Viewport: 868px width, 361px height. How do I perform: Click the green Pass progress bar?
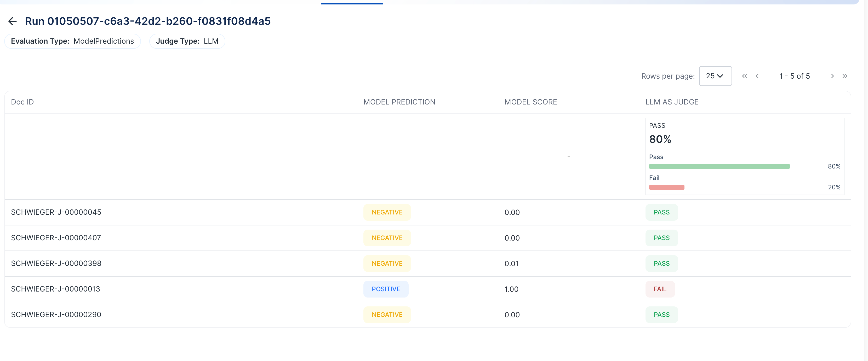719,166
